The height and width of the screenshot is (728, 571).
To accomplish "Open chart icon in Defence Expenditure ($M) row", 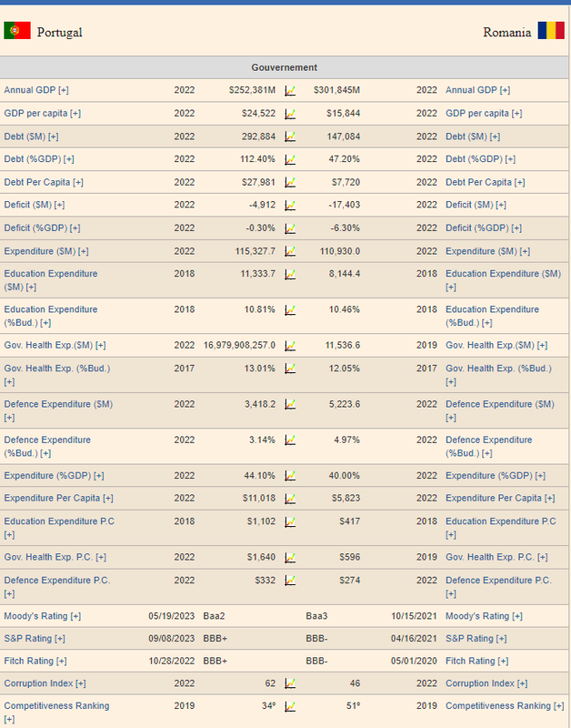I will pyautogui.click(x=290, y=404).
